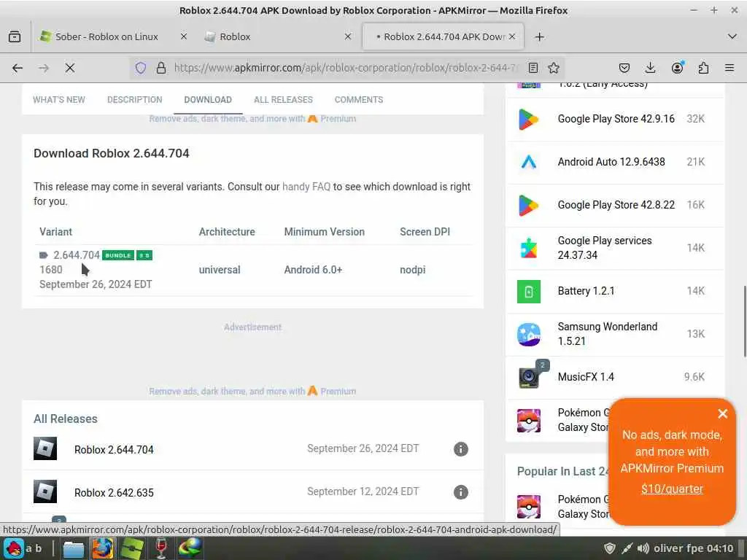Screen dimensions: 747x560
Task: Open Google Play Store 42.8.22
Action: point(616,205)
